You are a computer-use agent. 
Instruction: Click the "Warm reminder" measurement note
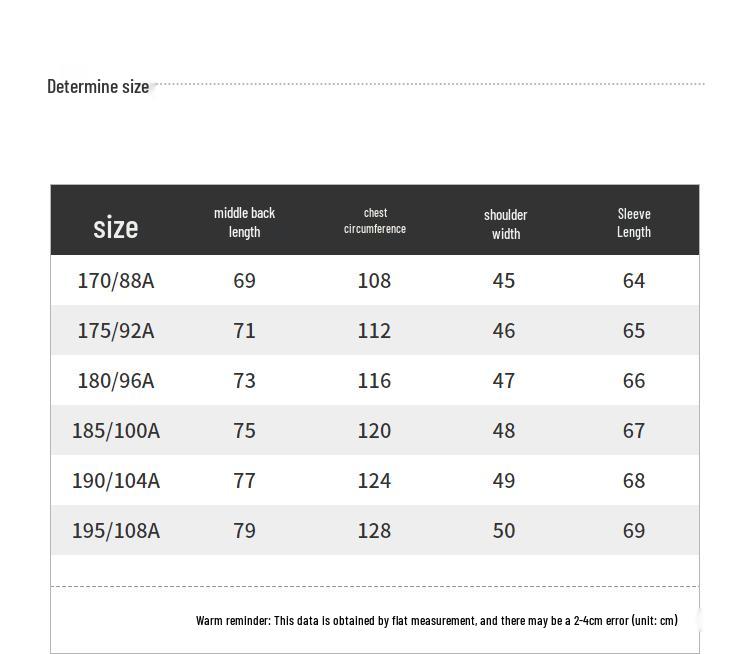436,621
